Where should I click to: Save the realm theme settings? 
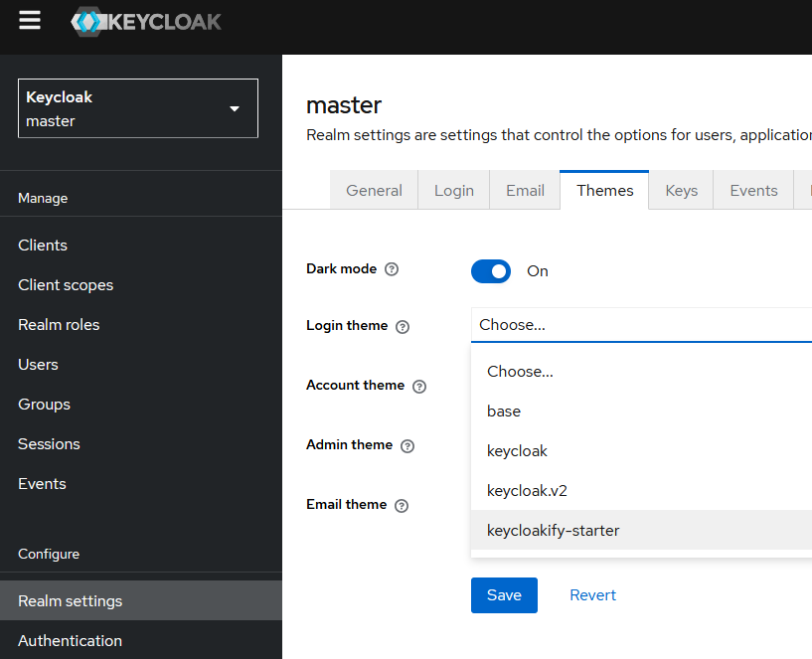504,595
